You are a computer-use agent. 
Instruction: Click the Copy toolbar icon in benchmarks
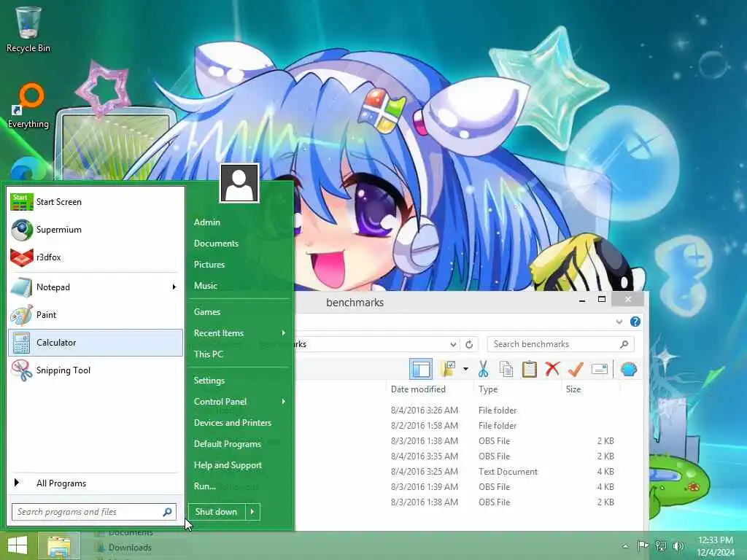[x=506, y=369]
